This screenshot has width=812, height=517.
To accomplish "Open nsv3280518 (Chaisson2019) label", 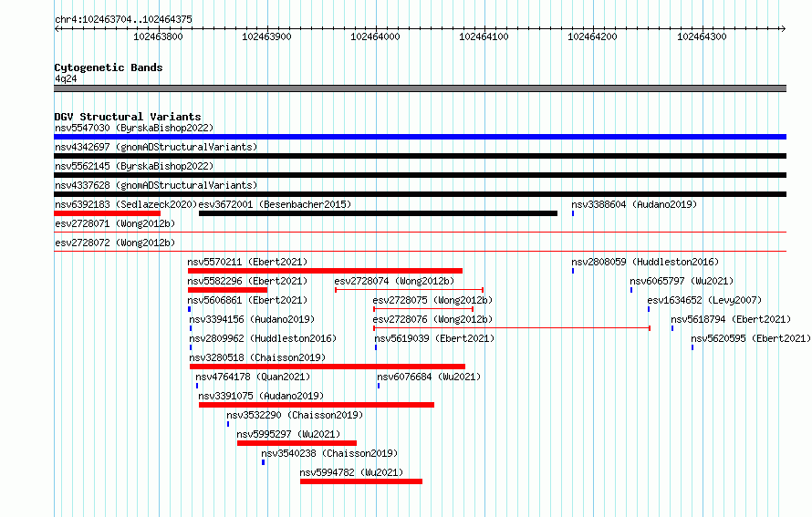I will (x=257, y=357).
